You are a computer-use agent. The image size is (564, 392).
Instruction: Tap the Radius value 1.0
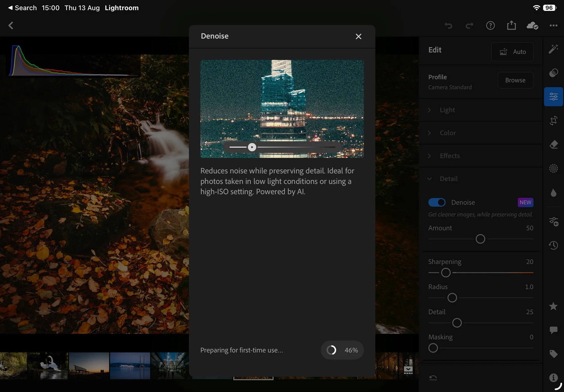[529, 287]
